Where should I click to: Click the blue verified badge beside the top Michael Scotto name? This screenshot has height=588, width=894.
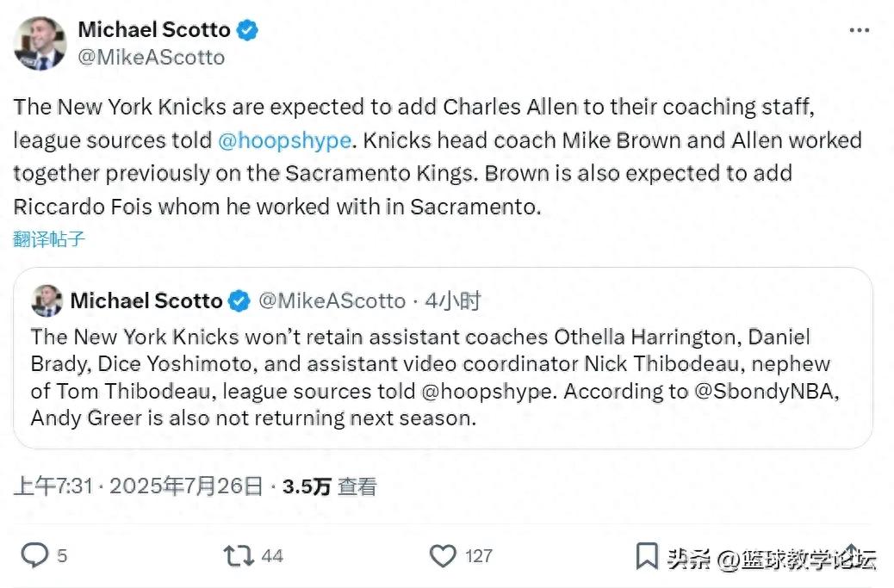pyautogui.click(x=247, y=30)
